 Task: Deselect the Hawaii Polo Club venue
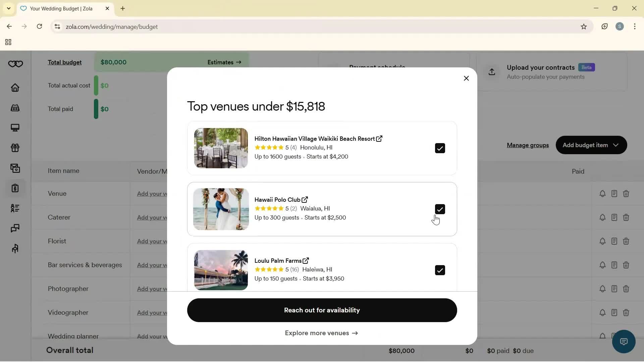coord(440,209)
